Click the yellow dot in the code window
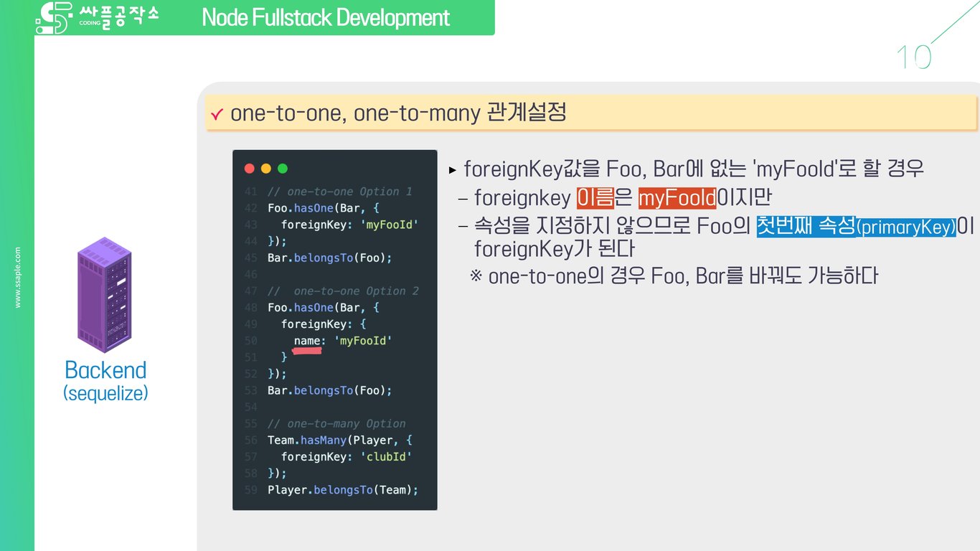 (x=266, y=169)
